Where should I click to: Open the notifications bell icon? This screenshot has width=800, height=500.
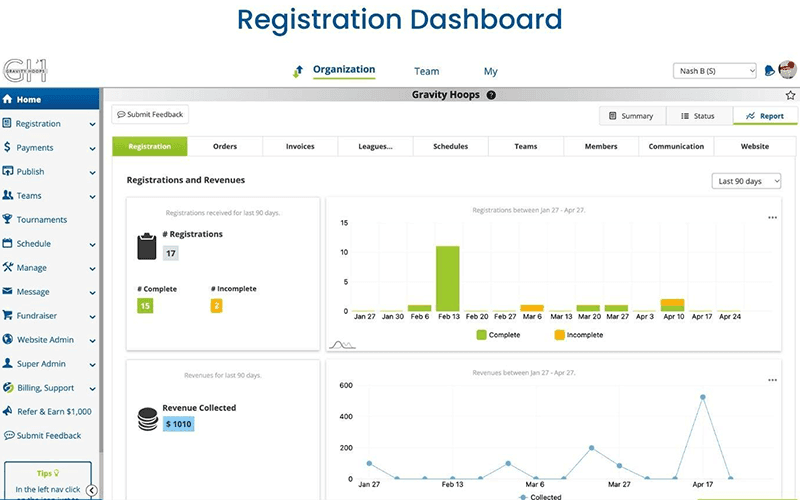tap(769, 70)
